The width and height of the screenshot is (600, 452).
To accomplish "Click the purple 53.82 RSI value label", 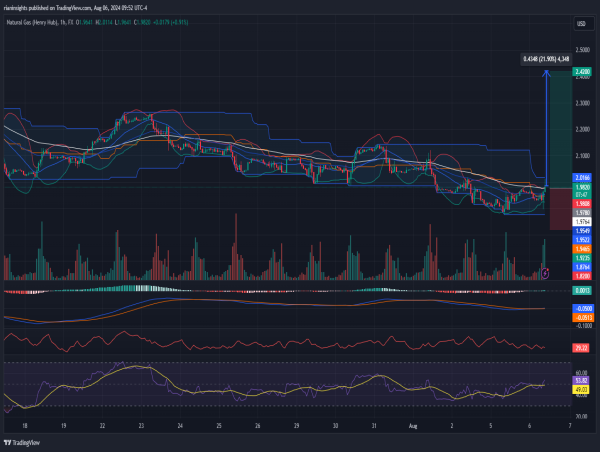I will [580, 380].
